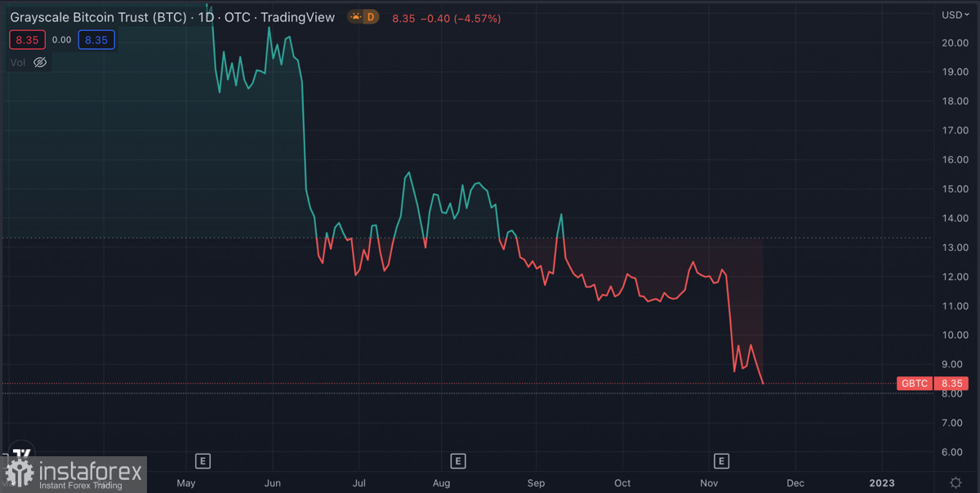Click the blue 8.35 buy button

[x=96, y=40]
